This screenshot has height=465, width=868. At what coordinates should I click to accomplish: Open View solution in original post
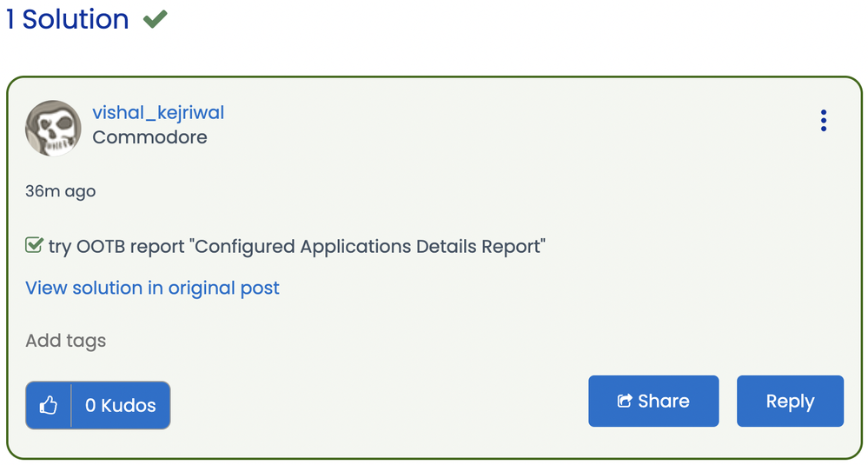coord(152,288)
